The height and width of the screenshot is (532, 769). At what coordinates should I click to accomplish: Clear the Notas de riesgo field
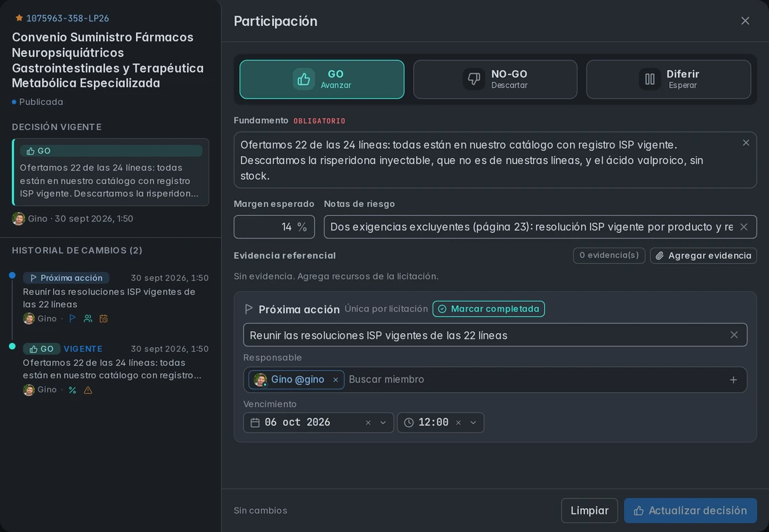[744, 227]
